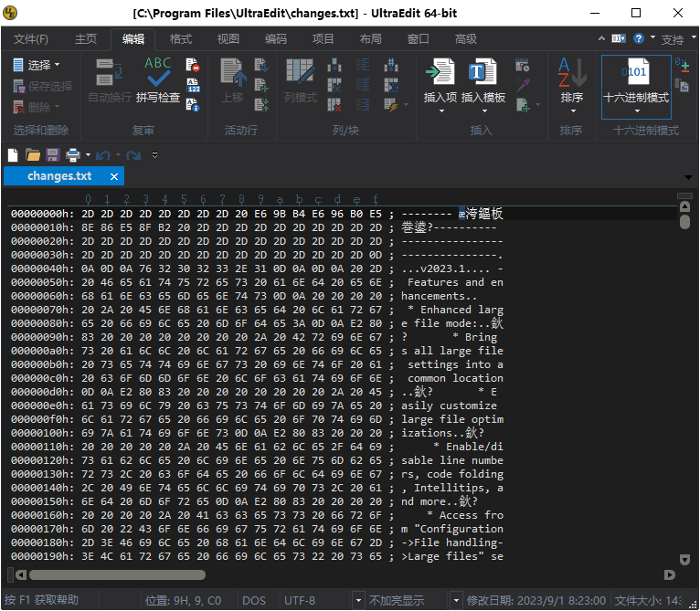The height and width of the screenshot is (611, 700).
Task: Click the scroll right arrow at the bottom
Action: pyautogui.click(x=669, y=574)
